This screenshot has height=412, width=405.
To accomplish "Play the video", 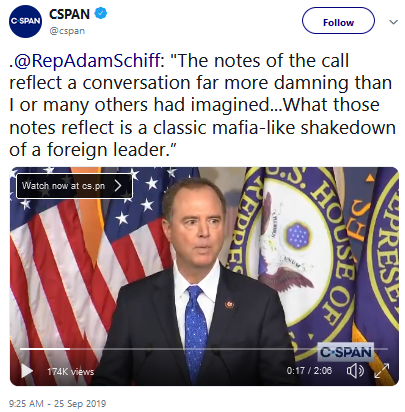I will click(x=27, y=371).
